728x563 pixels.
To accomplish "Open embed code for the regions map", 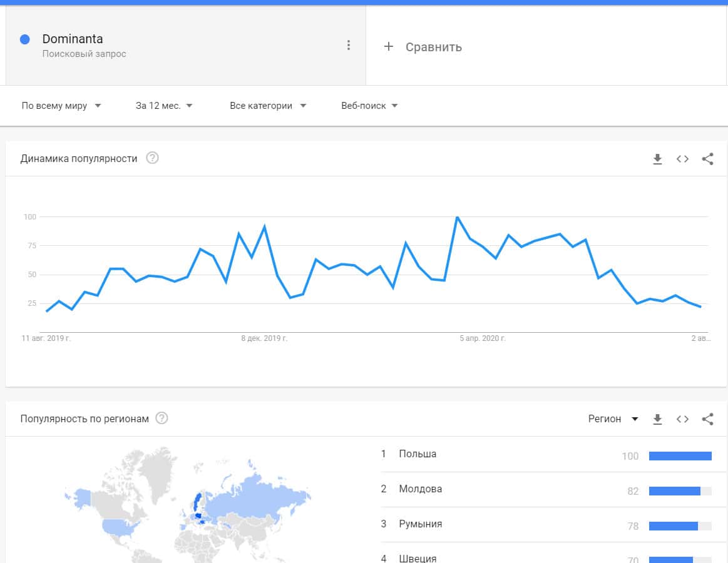I will pyautogui.click(x=682, y=419).
